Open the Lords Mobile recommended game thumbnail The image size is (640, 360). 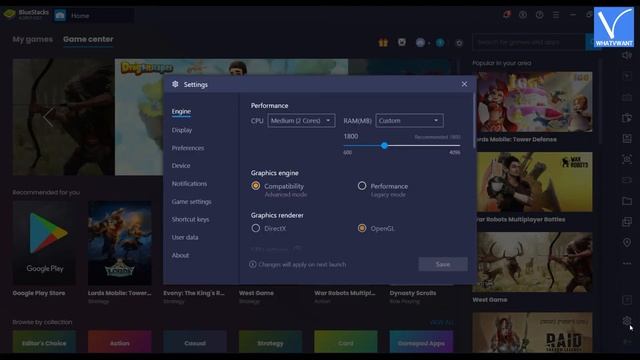click(120, 242)
